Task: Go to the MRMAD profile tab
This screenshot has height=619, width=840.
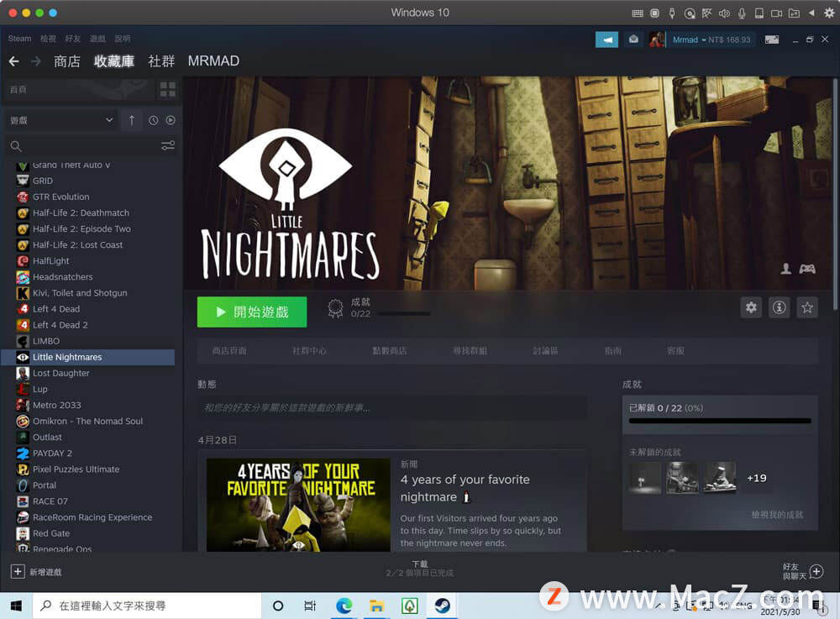Action: (213, 61)
